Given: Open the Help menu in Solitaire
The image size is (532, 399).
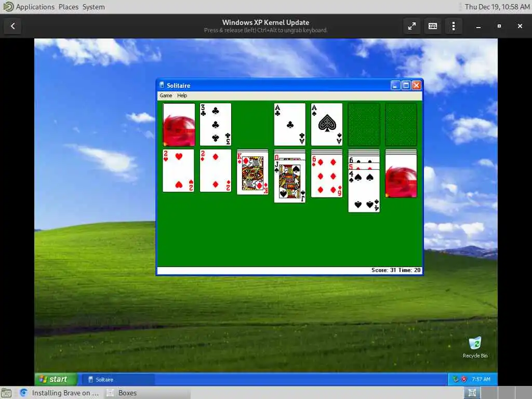Looking at the screenshot, I should coord(182,96).
